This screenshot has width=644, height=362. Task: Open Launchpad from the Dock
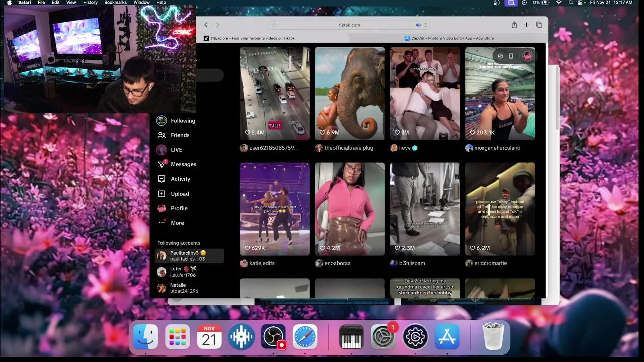click(x=177, y=336)
